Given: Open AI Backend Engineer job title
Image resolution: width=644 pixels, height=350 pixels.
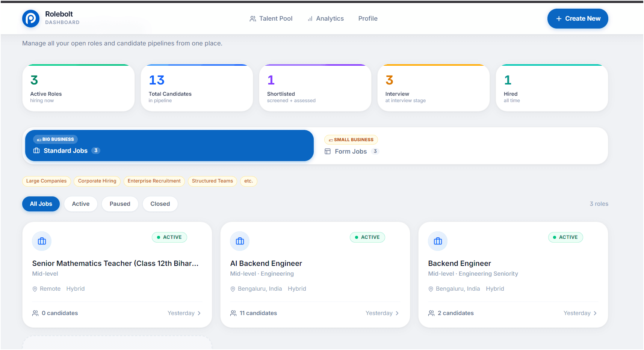Looking at the screenshot, I should click(x=266, y=264).
